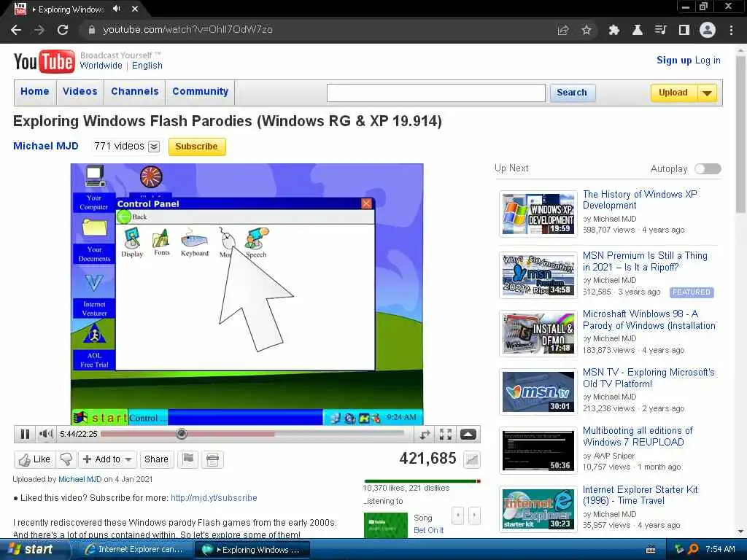
Task: Click Log in link
Action: [708, 60]
